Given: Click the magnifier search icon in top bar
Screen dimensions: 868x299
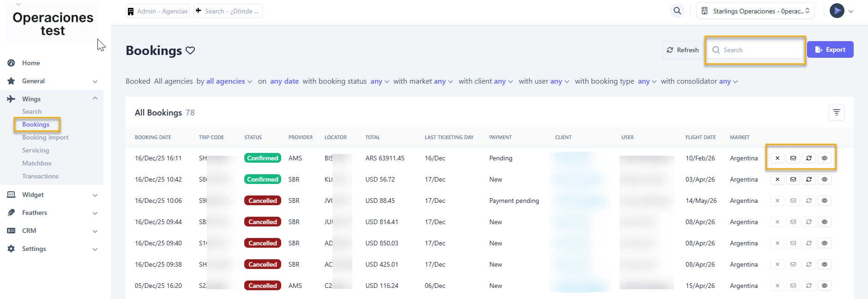Looking at the screenshot, I should pos(677,11).
